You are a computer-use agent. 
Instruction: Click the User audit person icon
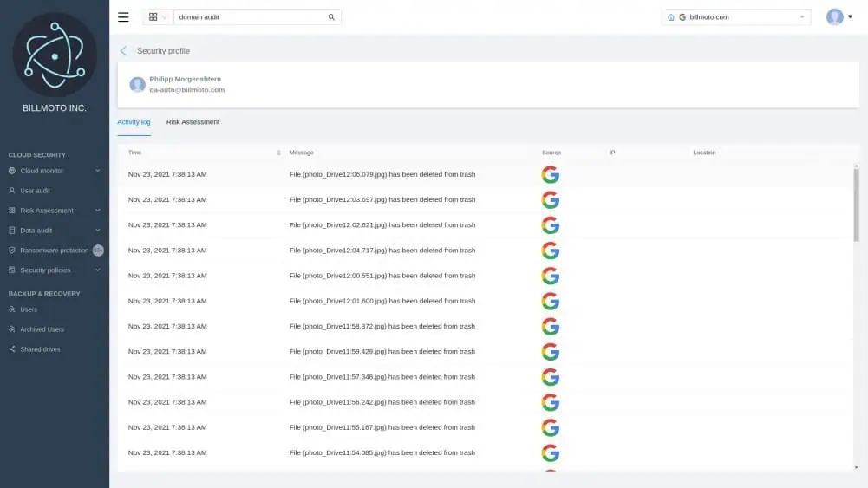(11, 191)
